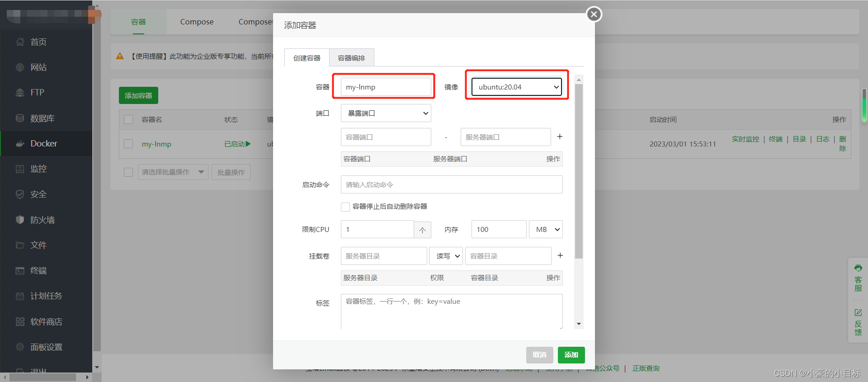Click the 安全 shield icon in sidebar
The width and height of the screenshot is (868, 382).
tap(20, 194)
